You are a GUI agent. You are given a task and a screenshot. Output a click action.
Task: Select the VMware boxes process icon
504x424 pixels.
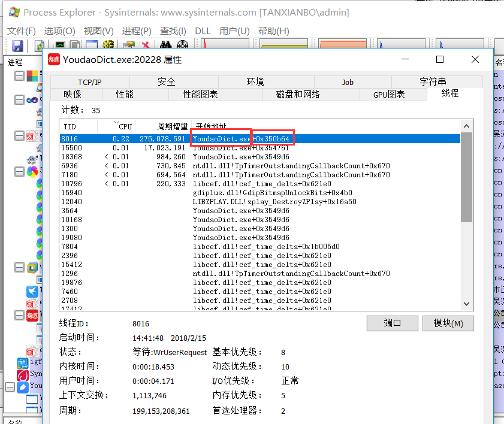(32, 268)
